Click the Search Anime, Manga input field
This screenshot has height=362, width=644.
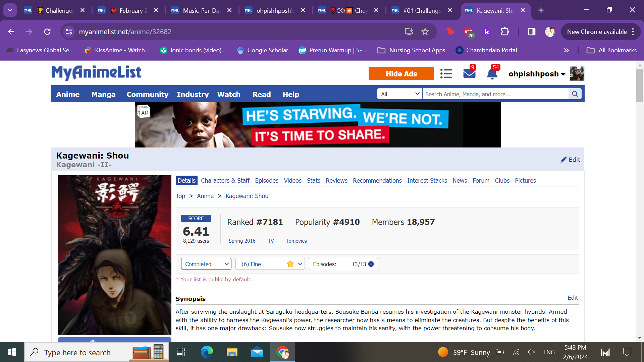click(495, 94)
